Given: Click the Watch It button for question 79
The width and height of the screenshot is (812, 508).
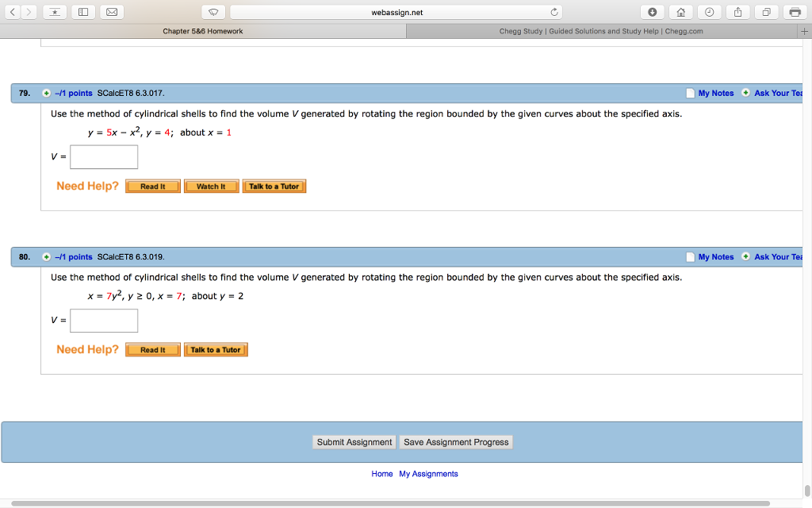Looking at the screenshot, I should click(211, 186).
